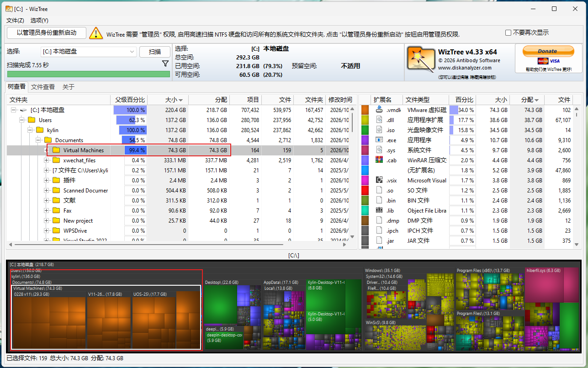
Task: Click the 扫描 scan button
Action: coord(155,52)
